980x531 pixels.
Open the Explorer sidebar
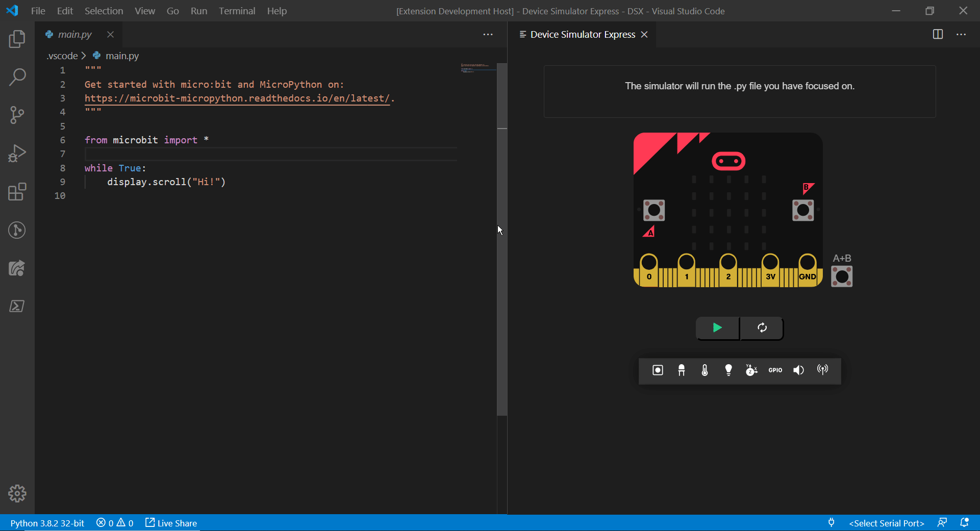[17, 39]
